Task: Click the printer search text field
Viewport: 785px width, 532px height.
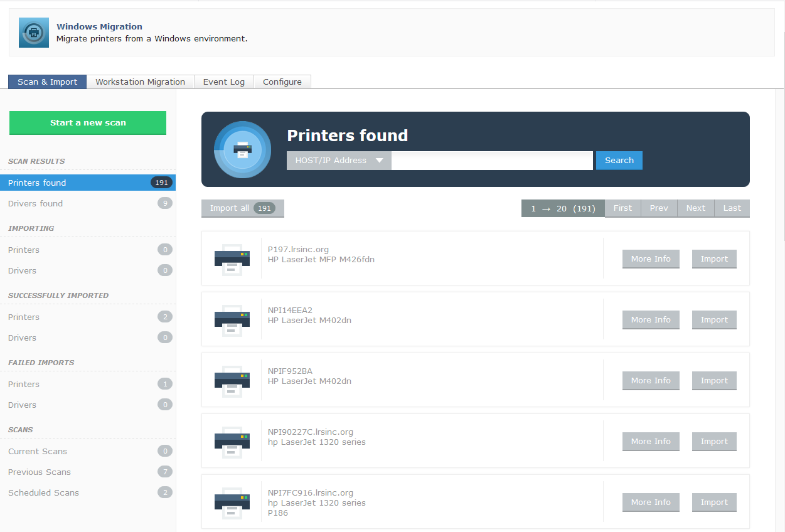Action: pos(492,161)
